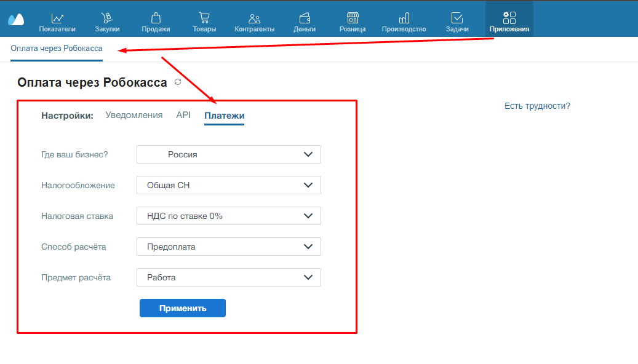This screenshot has width=638, height=364.
Task: Click the Настройки: label
Action: [x=67, y=116]
